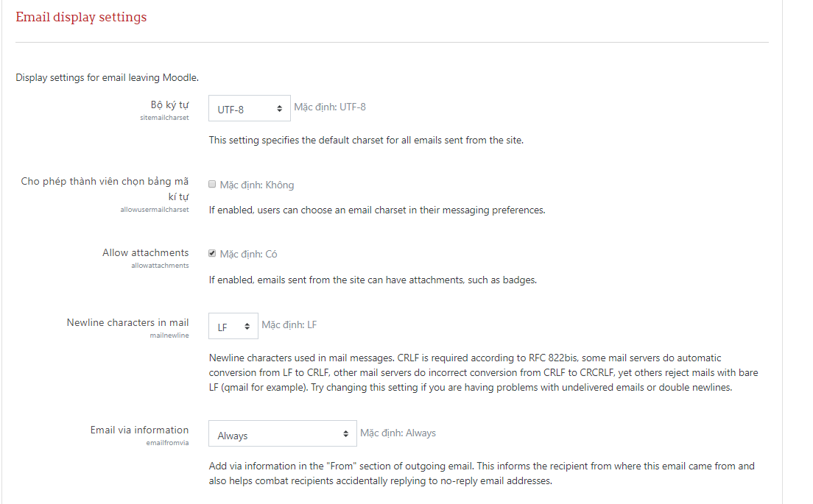Click the 'Mặc định: Có' checkbox label

click(248, 254)
